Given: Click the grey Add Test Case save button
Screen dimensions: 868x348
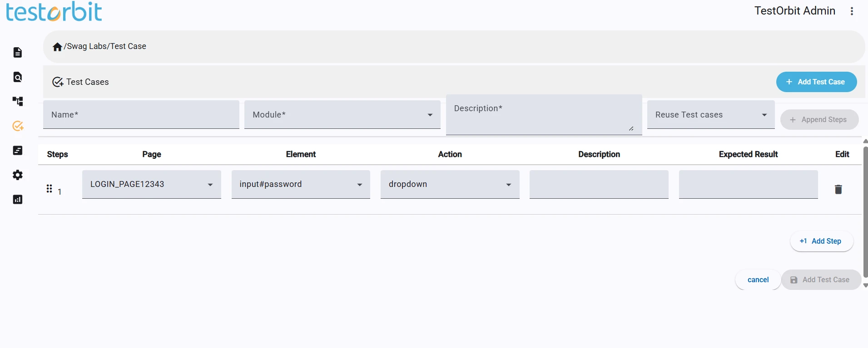Looking at the screenshot, I should [x=821, y=280].
